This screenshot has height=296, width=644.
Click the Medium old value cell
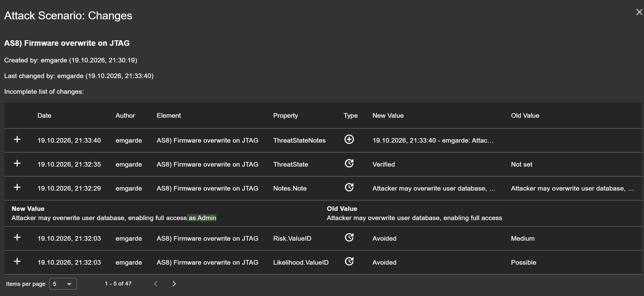[x=523, y=239]
